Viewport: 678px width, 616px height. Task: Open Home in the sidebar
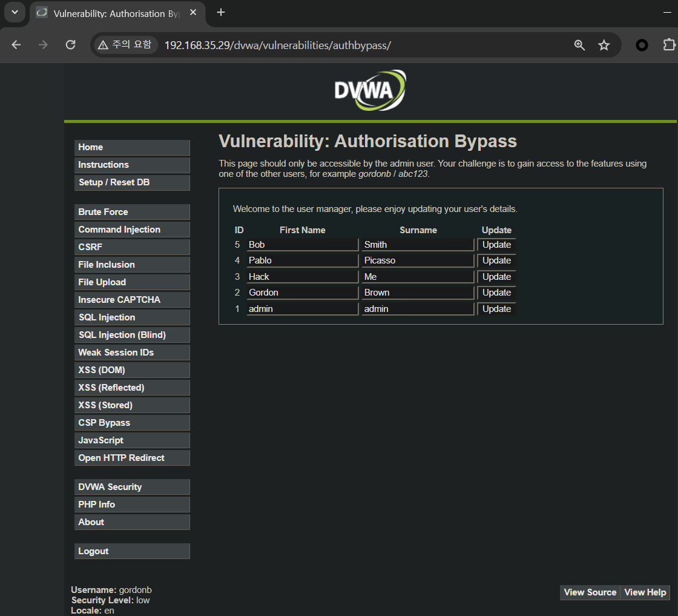[132, 148]
